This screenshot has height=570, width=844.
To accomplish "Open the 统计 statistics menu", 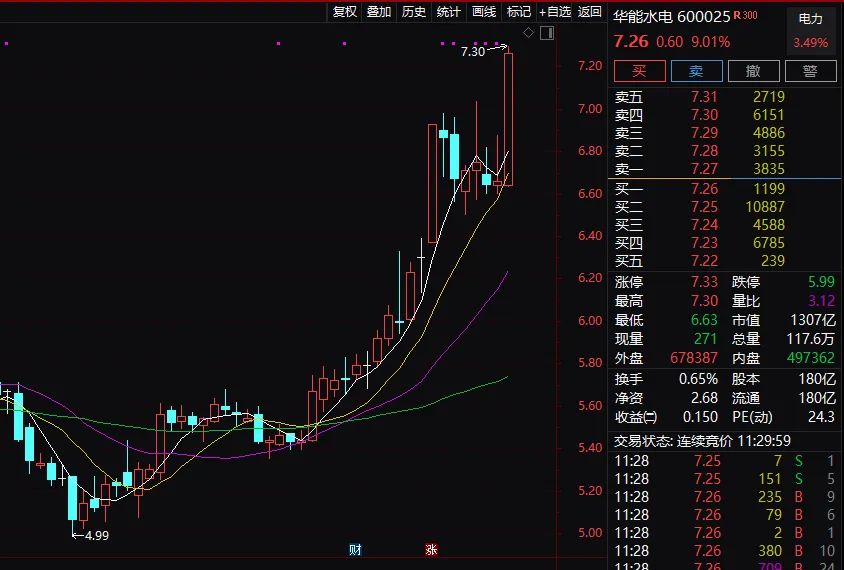I will [x=449, y=12].
